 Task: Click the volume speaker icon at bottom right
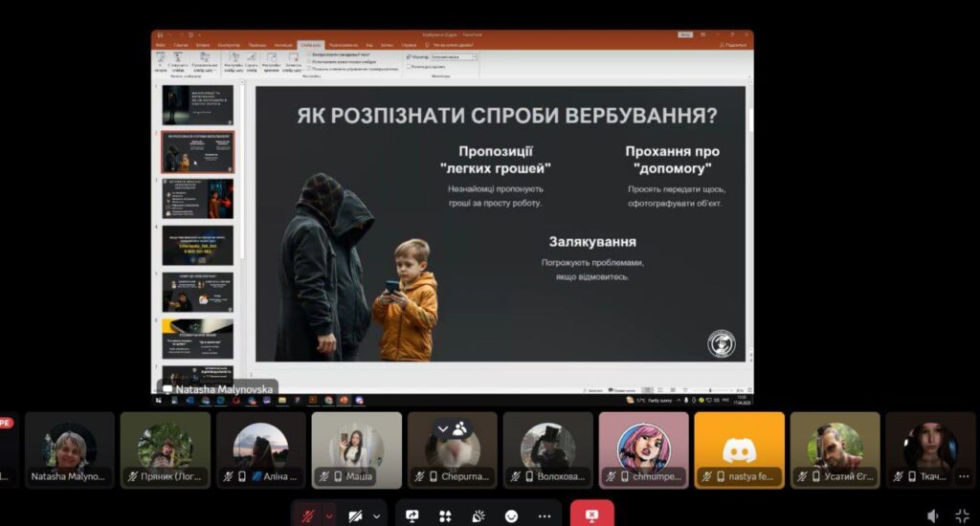[x=932, y=515]
